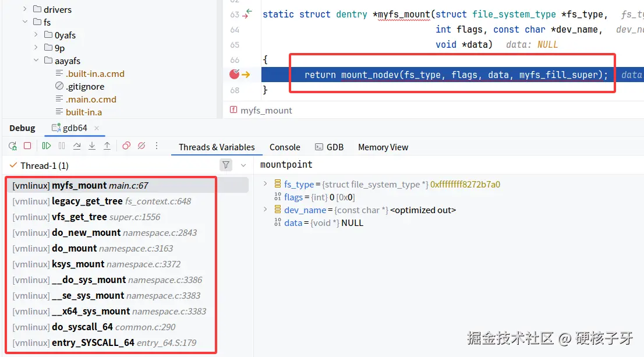Expand the 9p folder
Viewport: 644px width, 357px height.
(36, 47)
